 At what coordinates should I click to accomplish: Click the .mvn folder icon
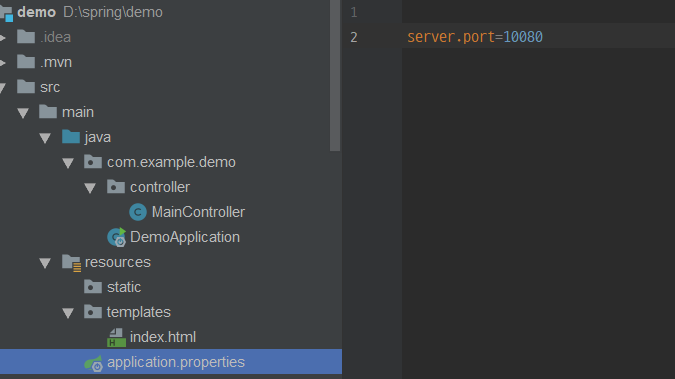click(x=26, y=62)
